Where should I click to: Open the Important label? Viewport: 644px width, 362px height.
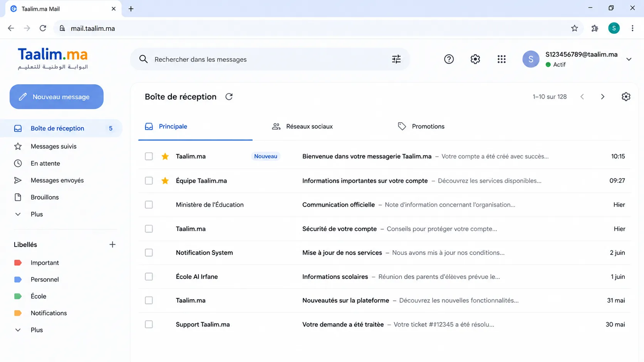(45, 263)
